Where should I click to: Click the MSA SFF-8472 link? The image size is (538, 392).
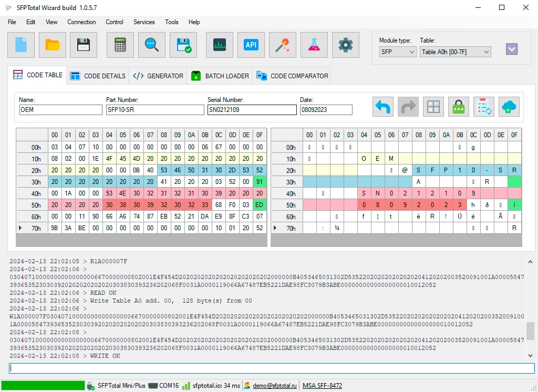coord(322,386)
